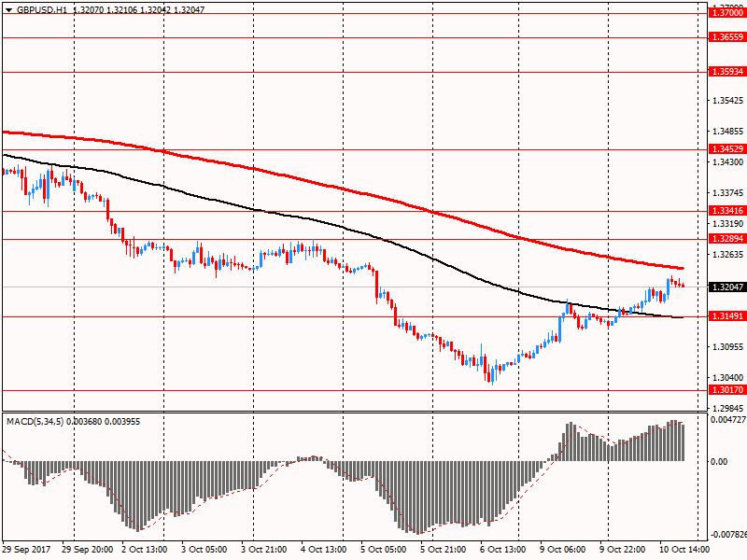
Task: Click the MACD(5,34,5) indicator label
Action: point(35,422)
